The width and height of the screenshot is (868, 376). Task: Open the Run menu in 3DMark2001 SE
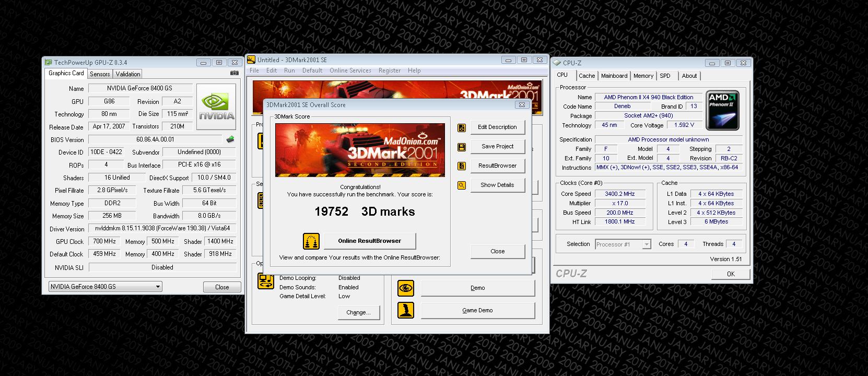289,70
